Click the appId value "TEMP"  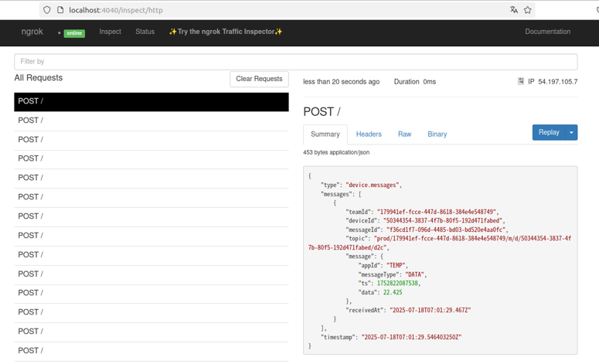(x=396, y=265)
